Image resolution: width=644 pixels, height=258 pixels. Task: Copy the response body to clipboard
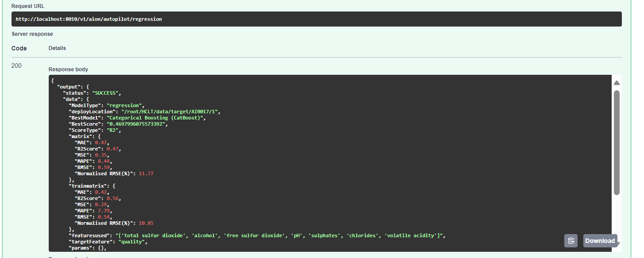click(x=570, y=241)
